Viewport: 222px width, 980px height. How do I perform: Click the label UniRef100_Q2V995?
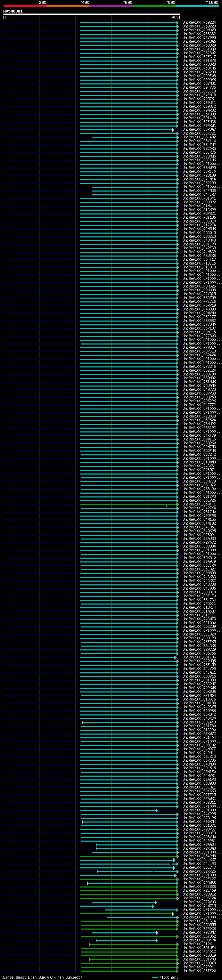pyautogui.click(x=199, y=38)
